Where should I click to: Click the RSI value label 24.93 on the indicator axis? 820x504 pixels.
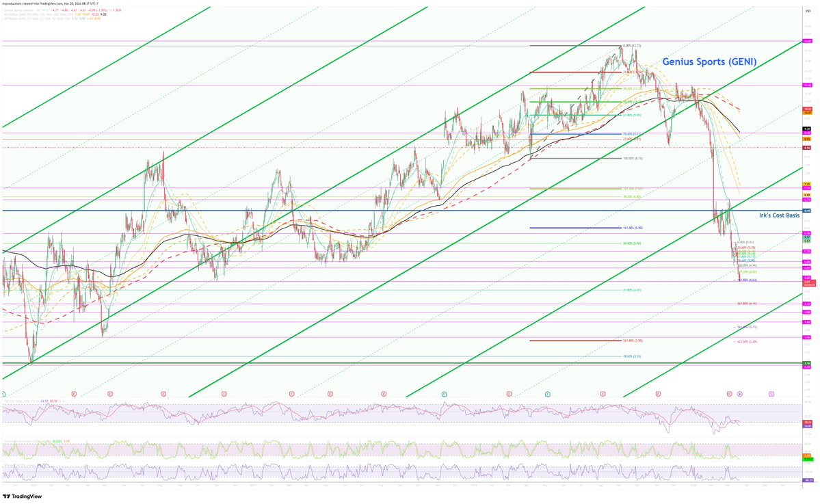(808, 426)
